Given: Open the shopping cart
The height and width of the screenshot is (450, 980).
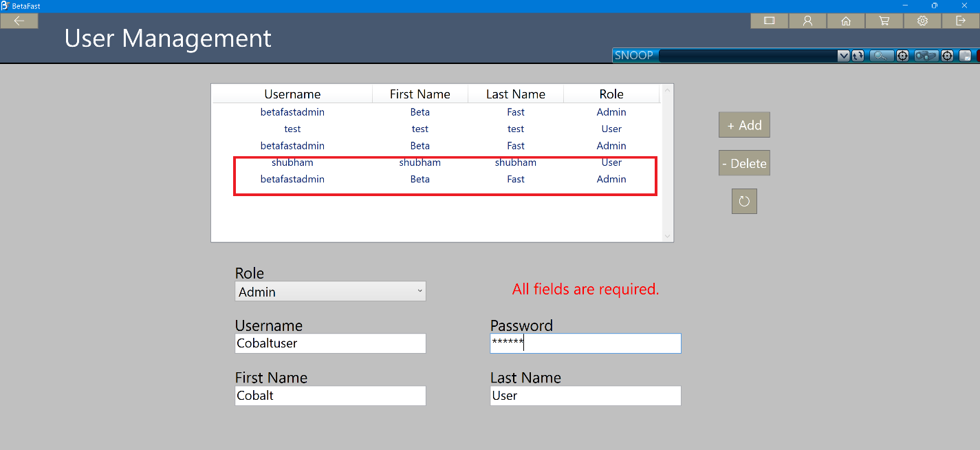Looking at the screenshot, I should pyautogui.click(x=884, y=21).
